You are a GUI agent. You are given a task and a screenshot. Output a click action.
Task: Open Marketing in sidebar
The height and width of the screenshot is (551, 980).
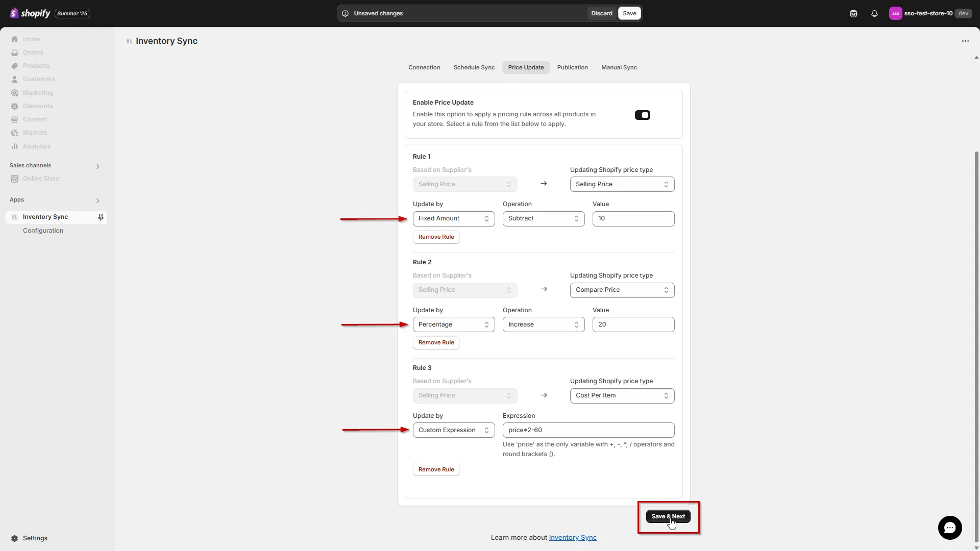38,93
